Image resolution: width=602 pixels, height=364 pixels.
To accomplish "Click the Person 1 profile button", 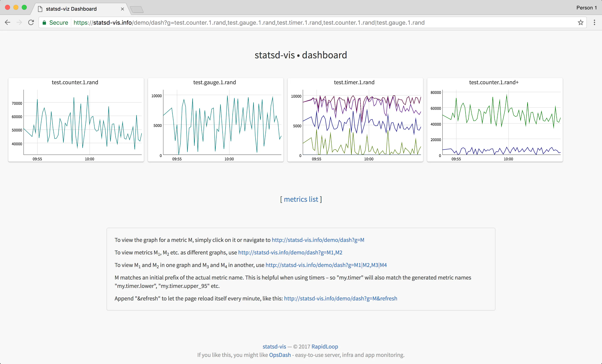I will click(586, 8).
